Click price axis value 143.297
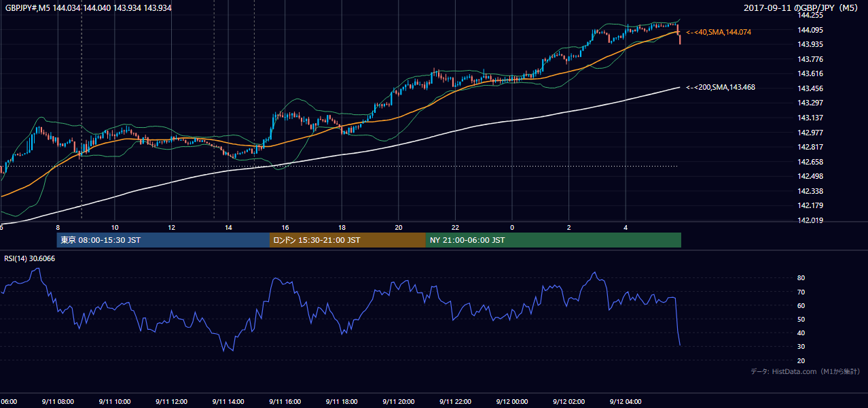The image size is (868, 408). 810,103
